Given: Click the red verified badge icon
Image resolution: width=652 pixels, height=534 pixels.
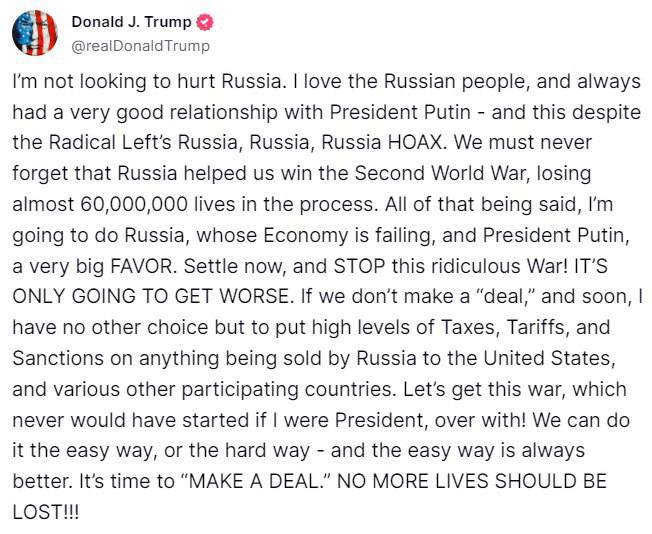Looking at the screenshot, I should [204, 22].
